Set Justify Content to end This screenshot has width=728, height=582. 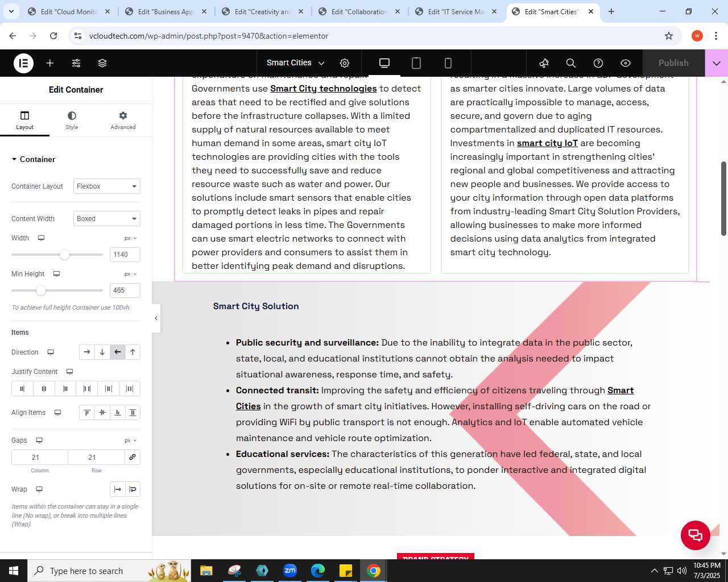point(65,389)
